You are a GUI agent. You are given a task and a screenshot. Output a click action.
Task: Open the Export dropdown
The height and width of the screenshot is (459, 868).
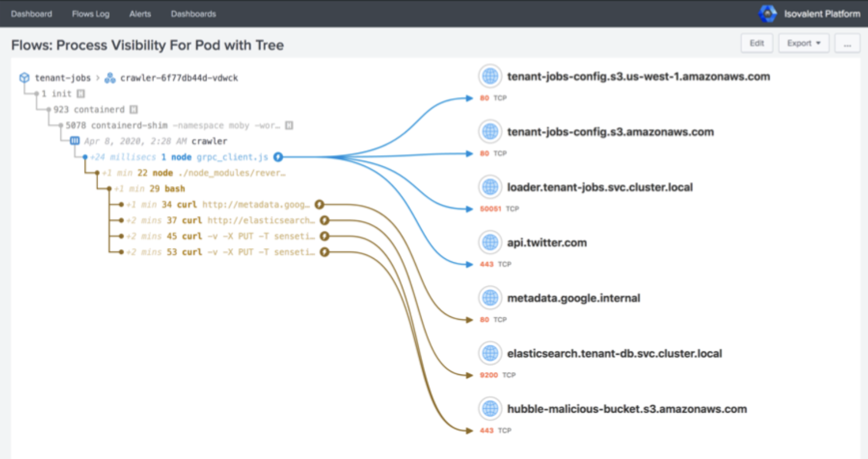coord(803,43)
